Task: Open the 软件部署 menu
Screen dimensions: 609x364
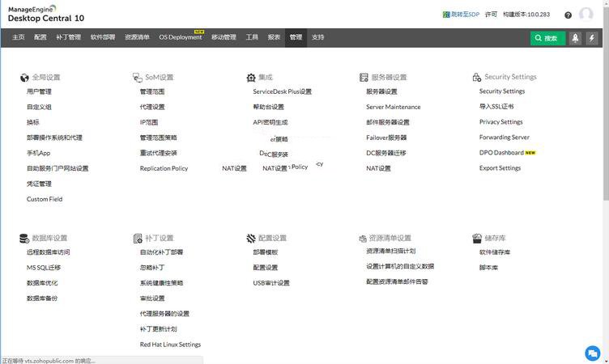Action: coord(103,37)
